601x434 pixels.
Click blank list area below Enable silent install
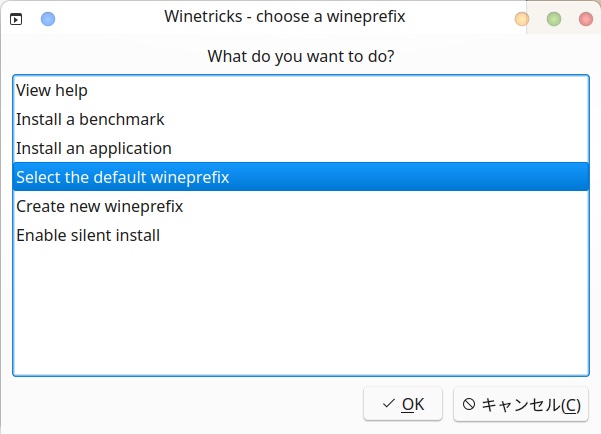pos(300,310)
